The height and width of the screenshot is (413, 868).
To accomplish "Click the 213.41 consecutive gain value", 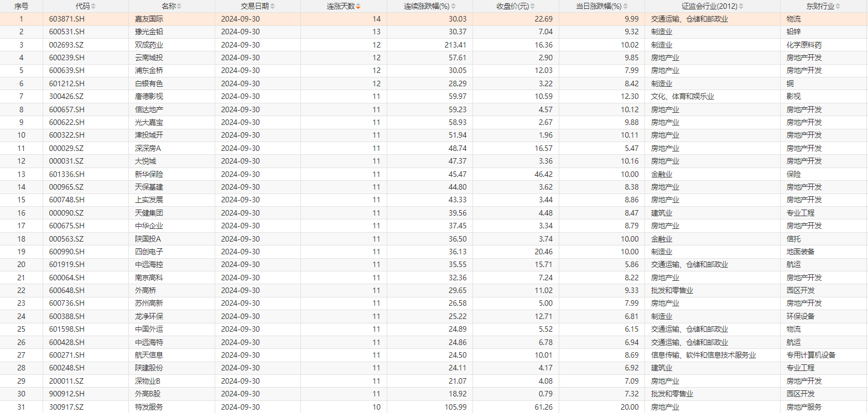I will [455, 45].
